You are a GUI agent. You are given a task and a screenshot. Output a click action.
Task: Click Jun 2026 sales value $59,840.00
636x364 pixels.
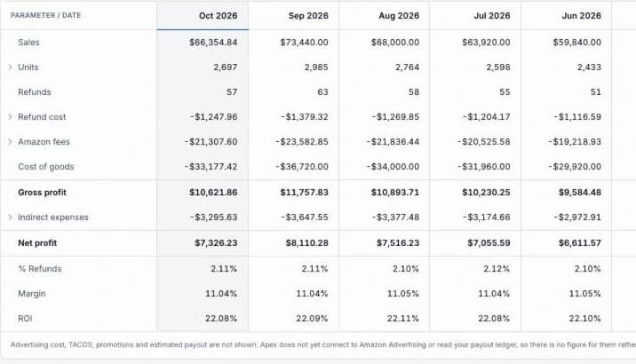click(x=577, y=43)
